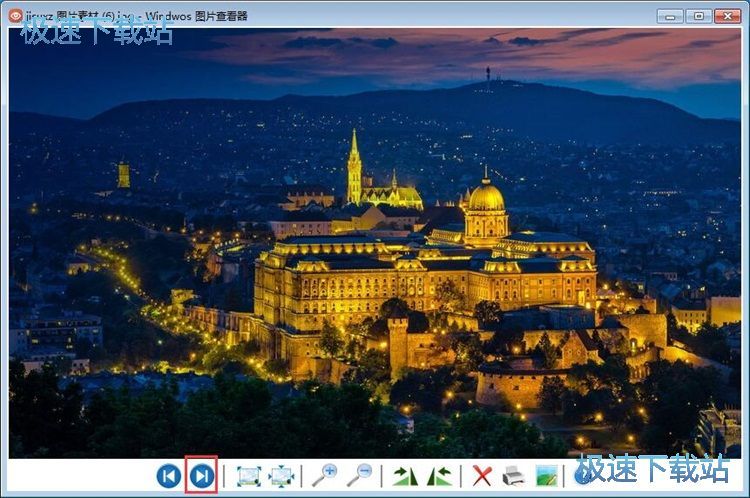This screenshot has width=750, height=498.
Task: Click the lit church spire in photo
Action: tap(354, 166)
